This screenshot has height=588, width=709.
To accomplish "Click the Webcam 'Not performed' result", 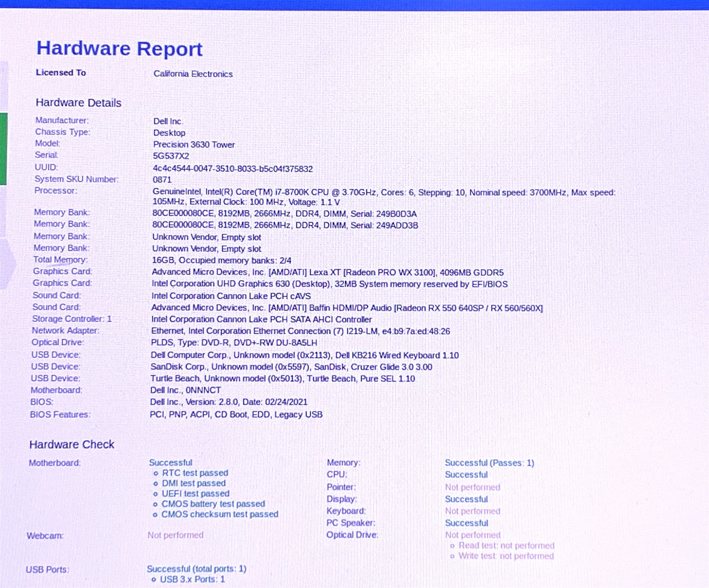I will tap(175, 535).
